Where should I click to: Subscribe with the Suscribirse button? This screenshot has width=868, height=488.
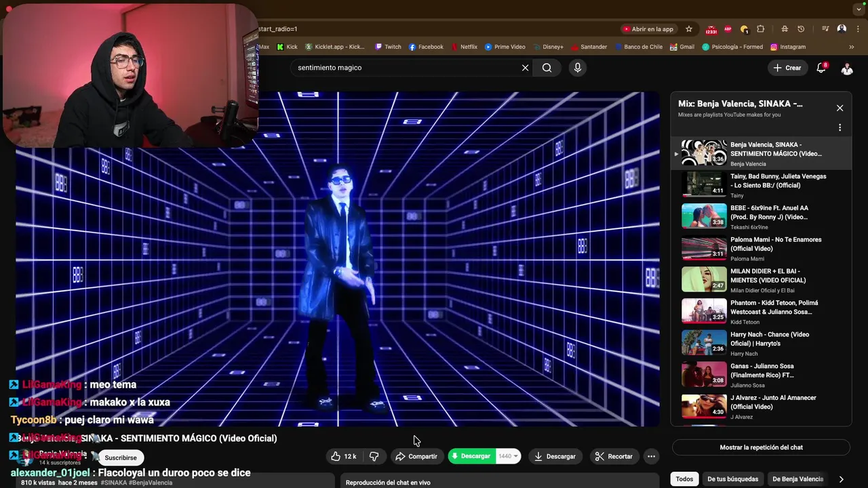pos(121,457)
